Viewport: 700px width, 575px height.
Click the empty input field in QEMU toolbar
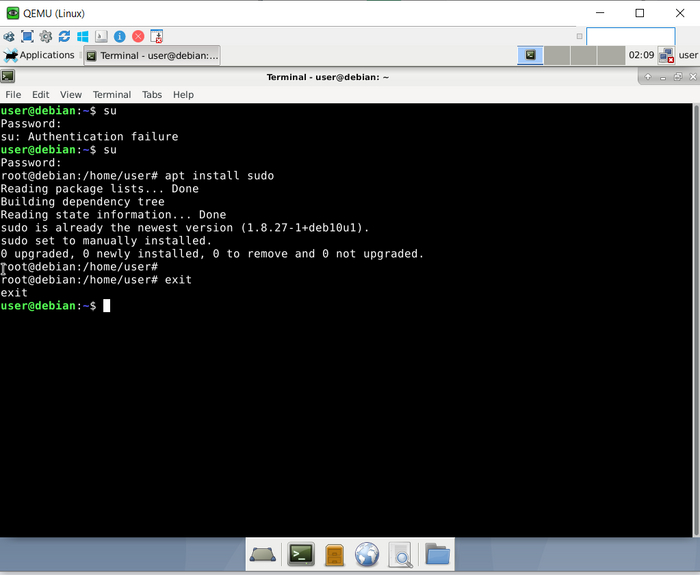[x=630, y=36]
